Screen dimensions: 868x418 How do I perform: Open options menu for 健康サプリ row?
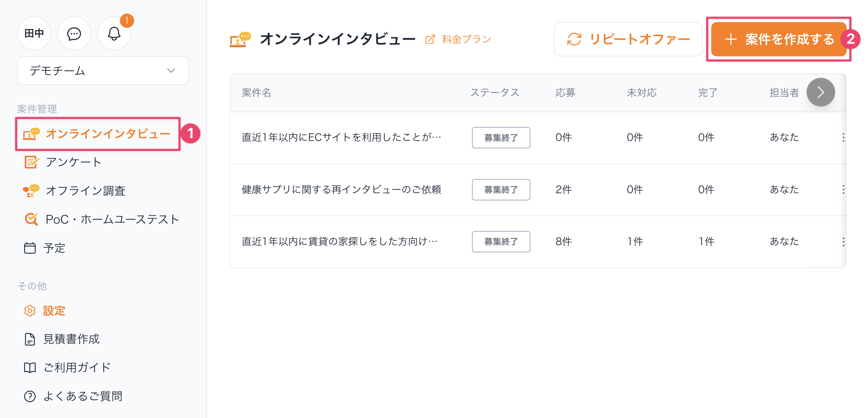point(843,190)
